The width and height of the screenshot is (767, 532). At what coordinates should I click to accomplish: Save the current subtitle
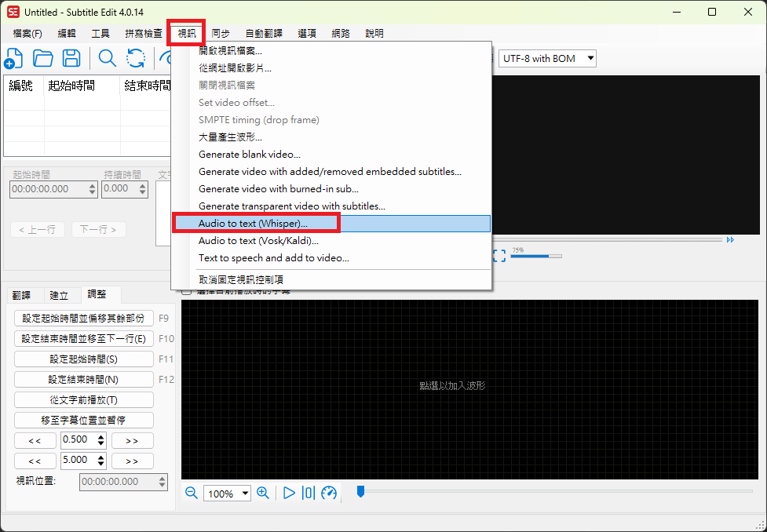click(71, 58)
